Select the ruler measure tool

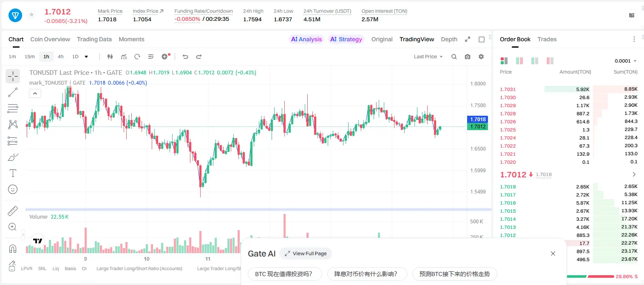[x=13, y=211]
